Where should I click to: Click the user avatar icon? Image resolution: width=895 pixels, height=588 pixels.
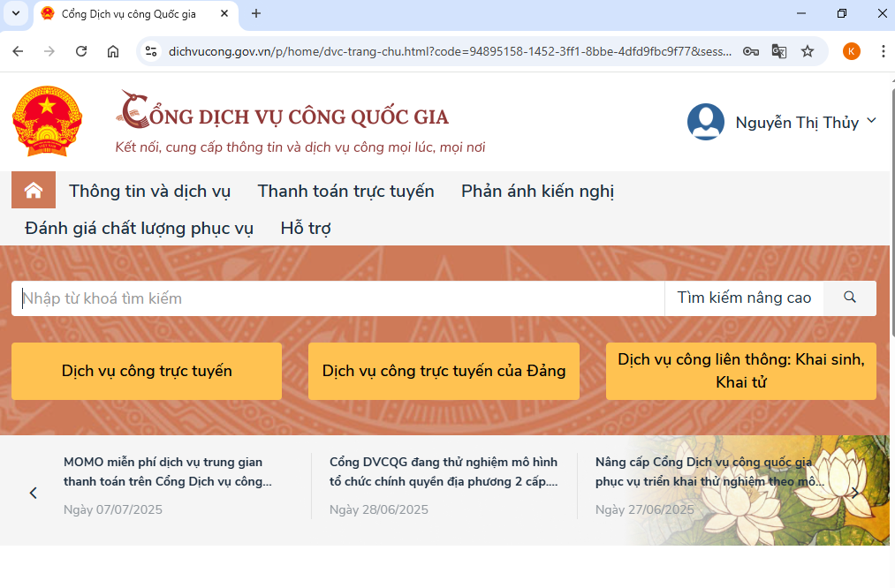click(706, 122)
